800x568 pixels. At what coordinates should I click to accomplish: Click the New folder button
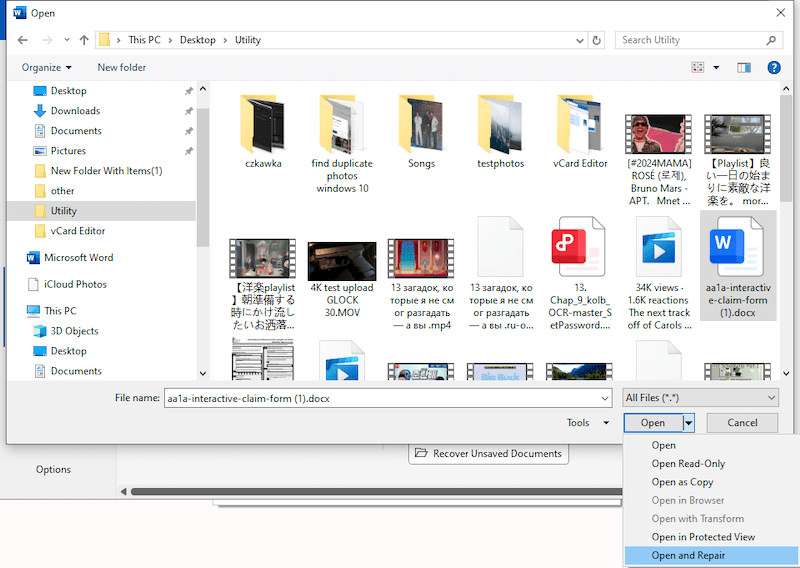(121, 68)
